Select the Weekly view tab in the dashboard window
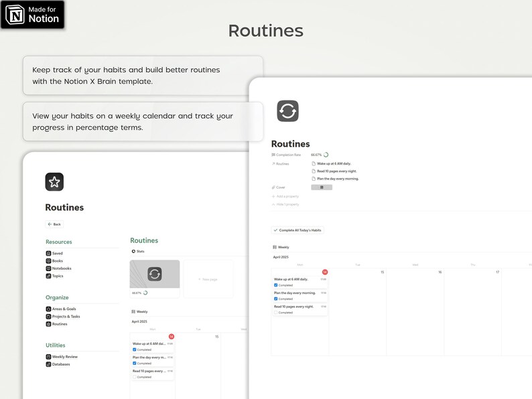 click(139, 311)
